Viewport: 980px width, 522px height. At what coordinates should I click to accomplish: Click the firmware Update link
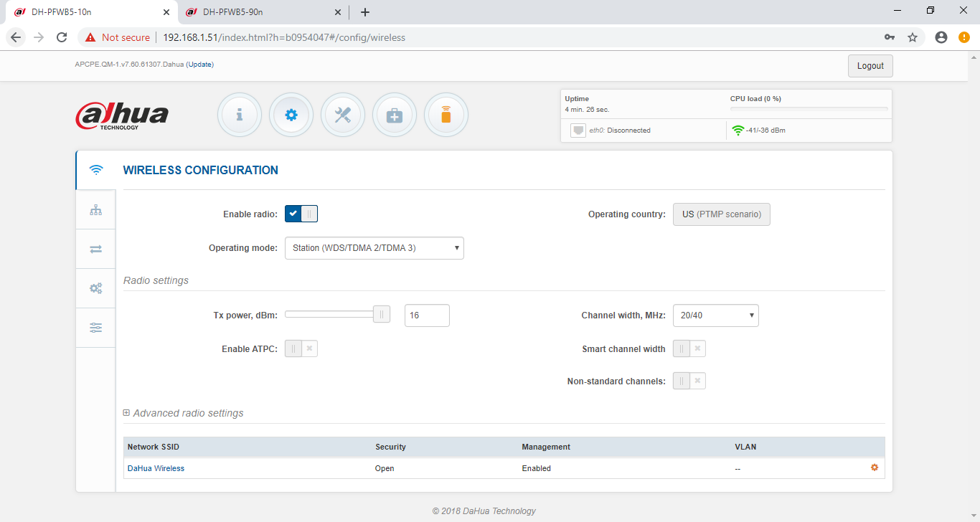pyautogui.click(x=200, y=65)
